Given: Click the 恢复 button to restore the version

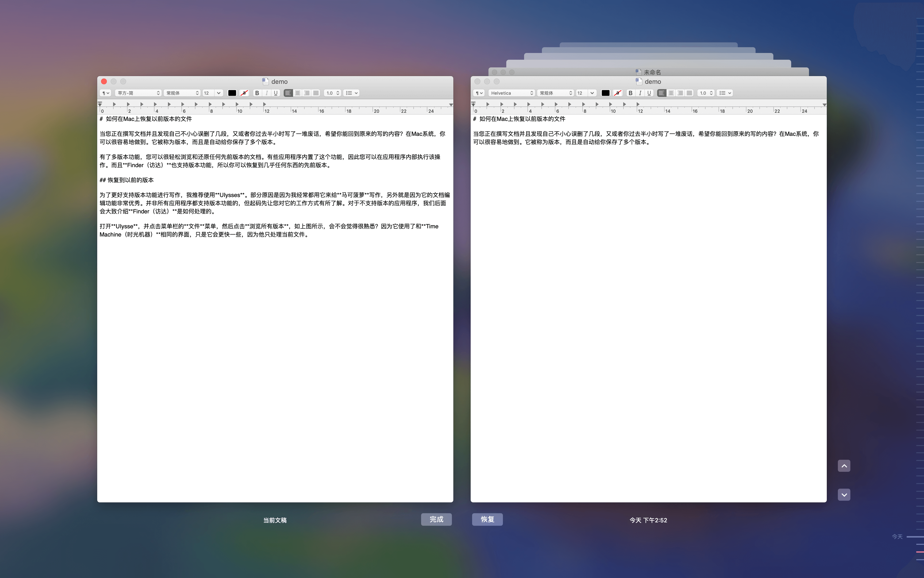Looking at the screenshot, I should coord(487,519).
